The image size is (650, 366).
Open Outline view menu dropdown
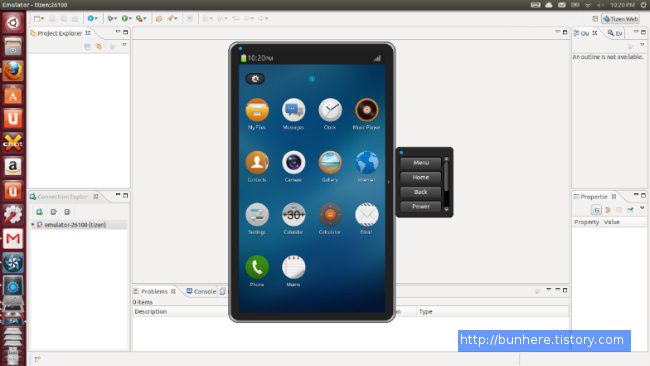click(x=642, y=44)
